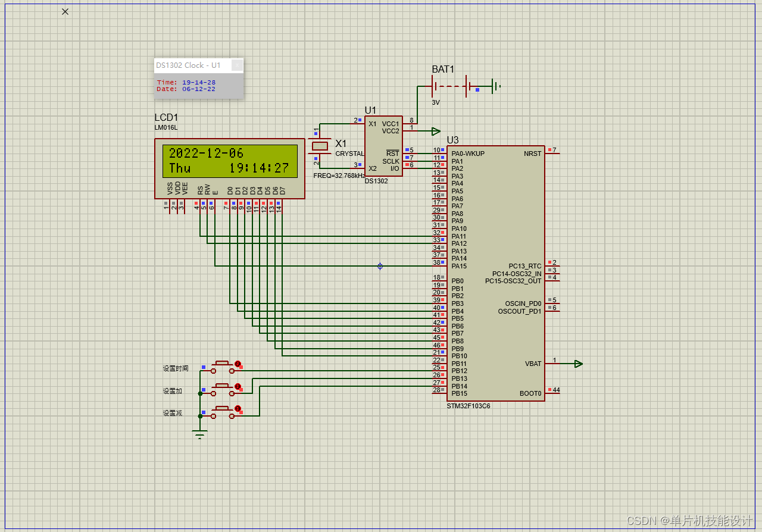Click the SCLK pin label on DS1302
This screenshot has height=532, width=762.
[x=391, y=161]
